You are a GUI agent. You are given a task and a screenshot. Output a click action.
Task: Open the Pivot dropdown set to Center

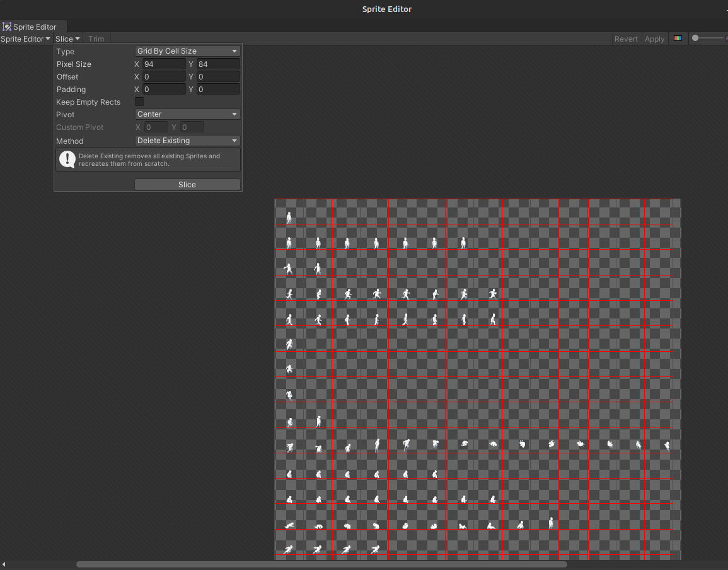click(x=187, y=114)
